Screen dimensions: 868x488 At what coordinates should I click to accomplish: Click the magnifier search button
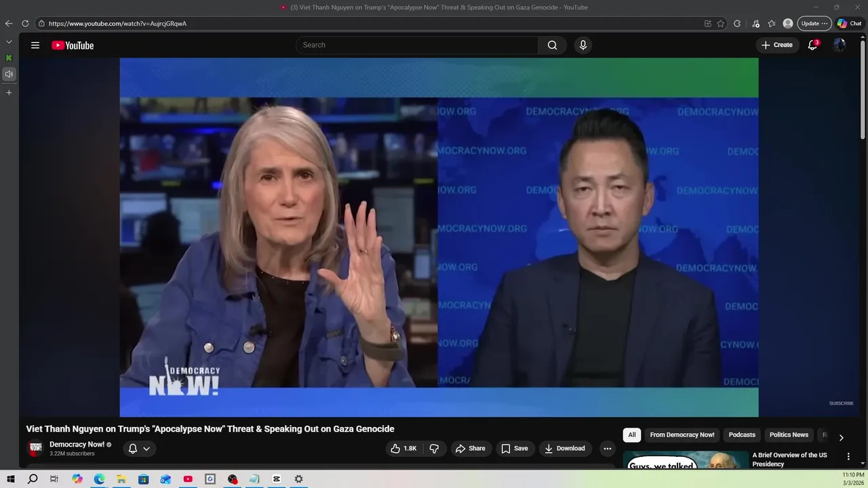click(552, 45)
